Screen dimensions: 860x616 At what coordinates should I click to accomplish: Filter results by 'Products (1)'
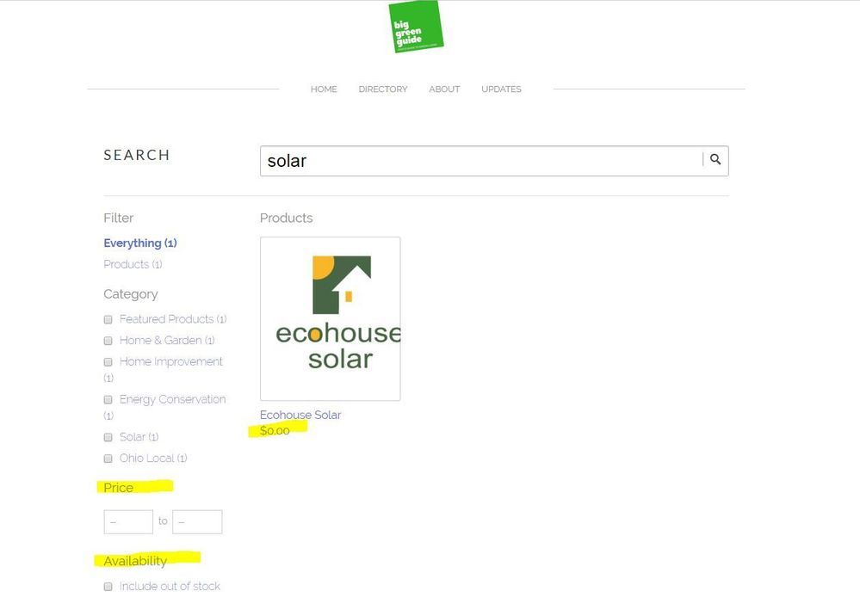pyautogui.click(x=133, y=264)
